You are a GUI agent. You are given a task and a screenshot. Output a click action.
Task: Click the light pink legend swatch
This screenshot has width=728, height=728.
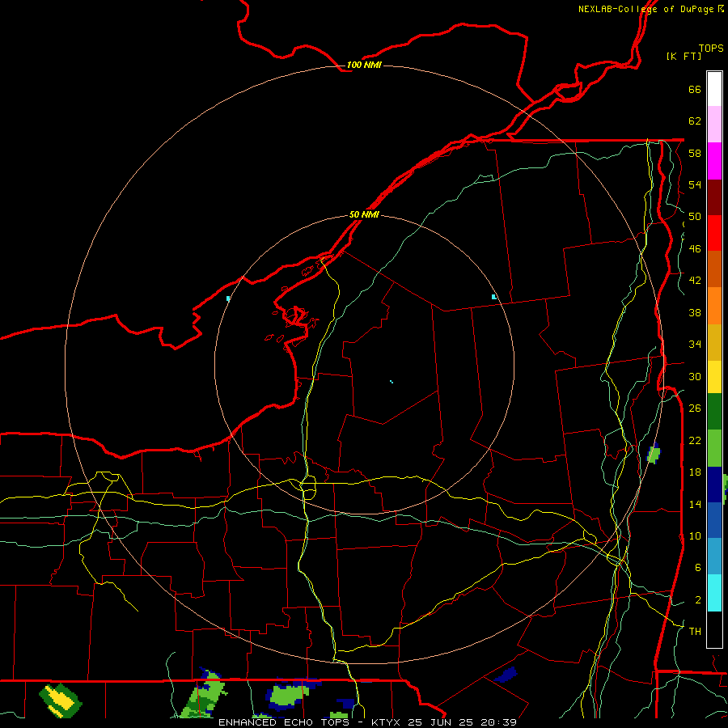[x=714, y=124]
